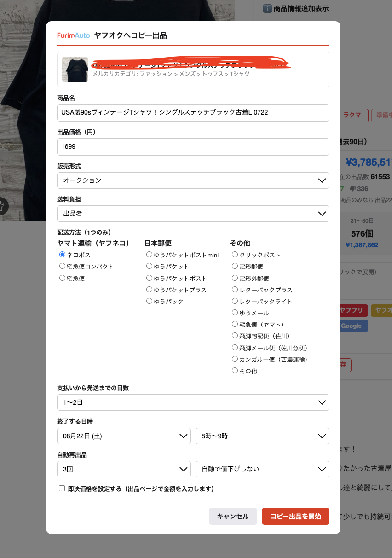The image size is (392, 558).
Task: Open the 販売形式 オークション dropdown
Action: pyautogui.click(x=193, y=180)
